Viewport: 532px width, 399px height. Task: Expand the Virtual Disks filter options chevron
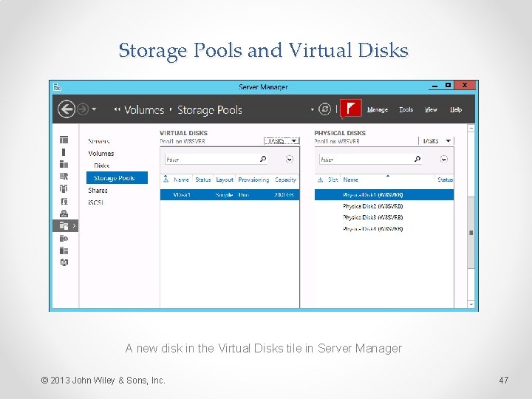tap(290, 159)
